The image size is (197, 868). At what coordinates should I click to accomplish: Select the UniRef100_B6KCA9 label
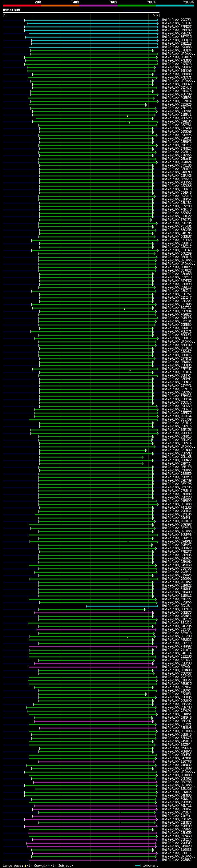pos(177,71)
